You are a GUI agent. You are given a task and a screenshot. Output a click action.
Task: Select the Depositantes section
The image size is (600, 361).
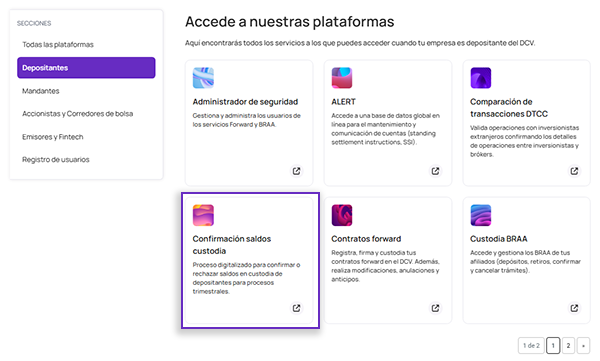pyautogui.click(x=86, y=68)
